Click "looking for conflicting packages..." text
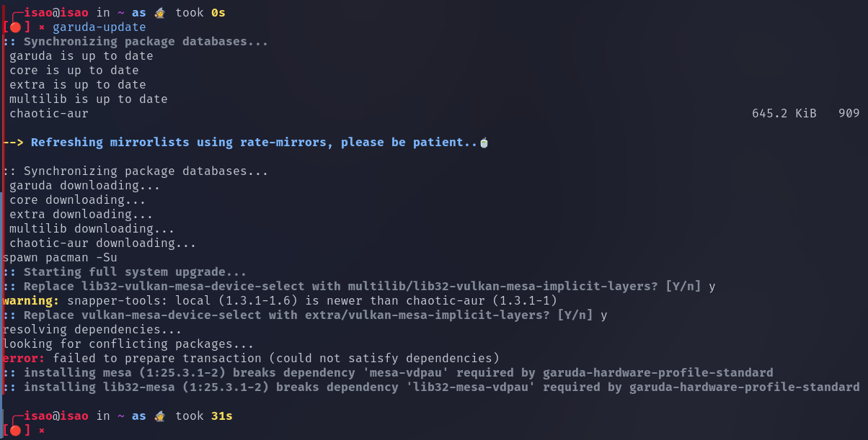 tap(128, 344)
